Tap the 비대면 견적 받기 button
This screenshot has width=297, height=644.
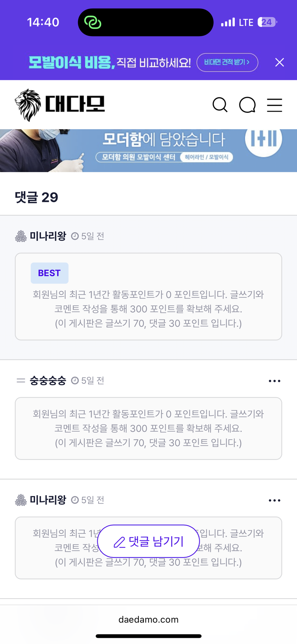227,62
